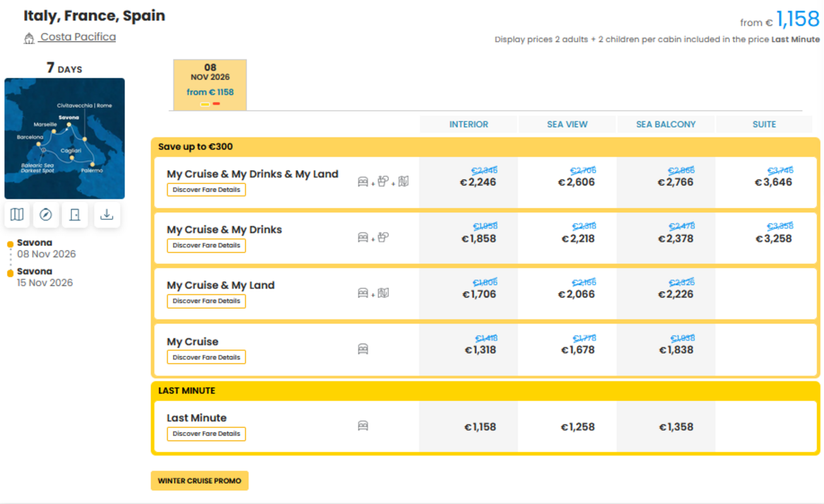Select Sea Balcony price €2,226
Screen dimensions: 824x504
point(676,294)
